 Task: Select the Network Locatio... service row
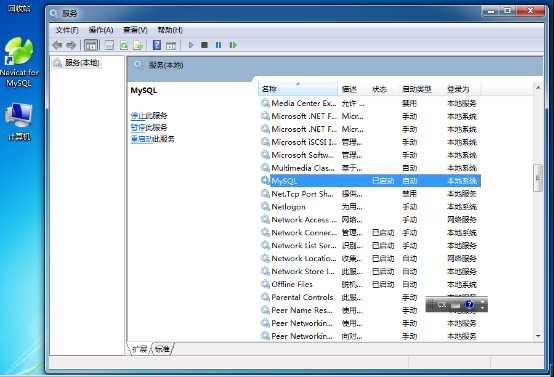(x=370, y=258)
